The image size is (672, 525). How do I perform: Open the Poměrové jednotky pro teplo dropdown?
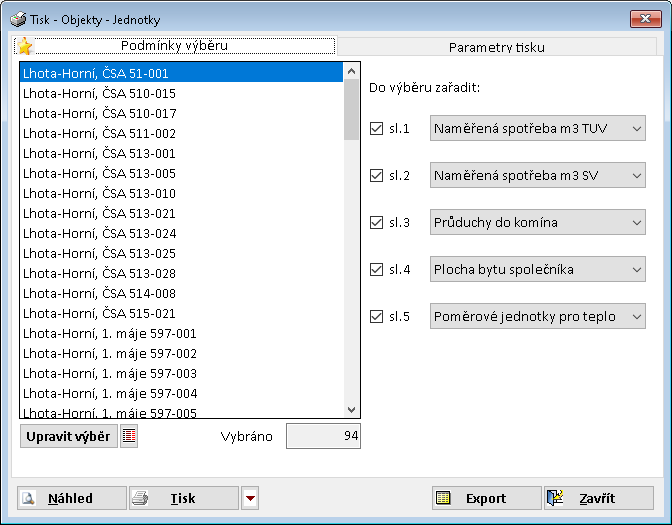coord(537,317)
